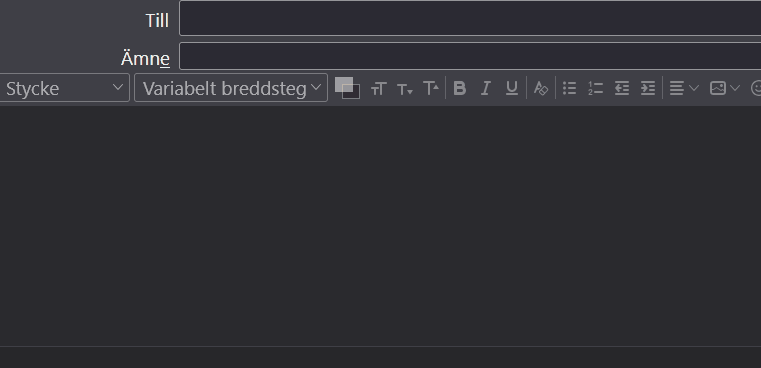Click the Till recipient field
Screen dimensions: 761x368
pyautogui.click(x=470, y=18)
